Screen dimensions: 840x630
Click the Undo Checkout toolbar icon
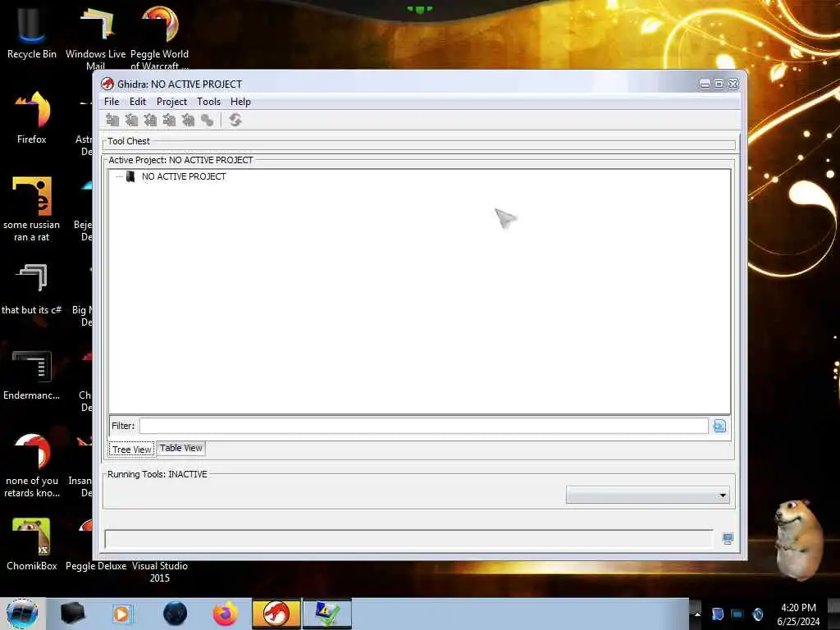click(x=188, y=120)
